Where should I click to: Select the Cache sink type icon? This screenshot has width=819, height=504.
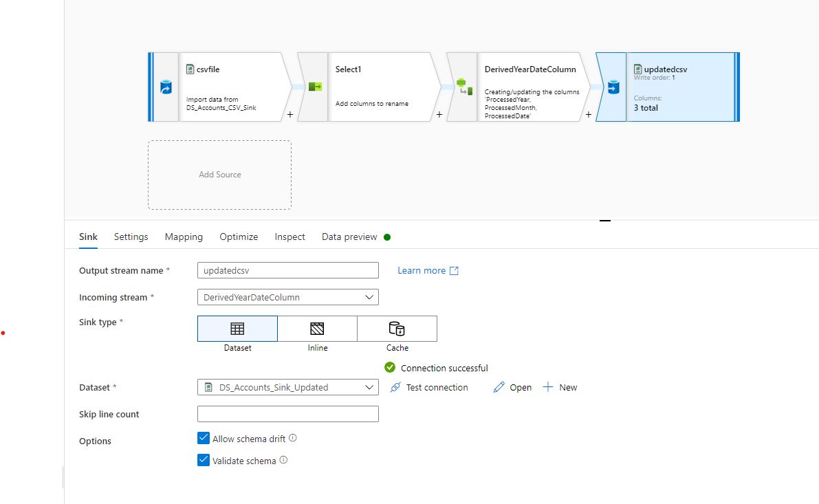[397, 329]
